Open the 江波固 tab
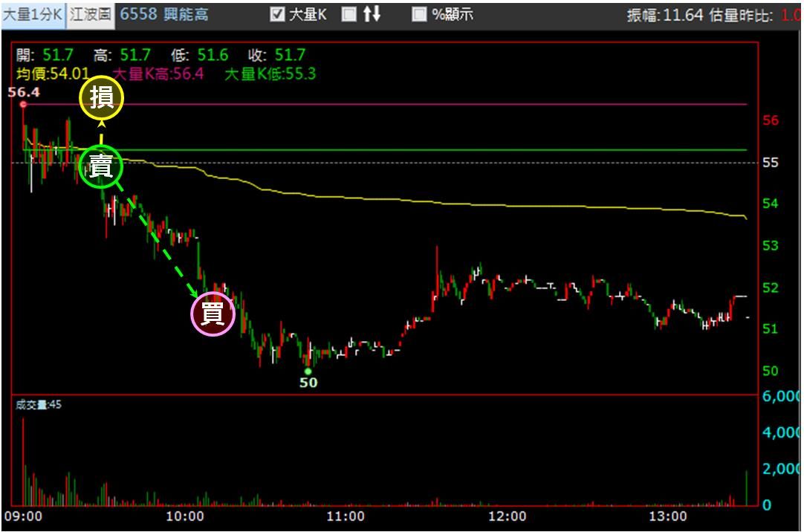This screenshot has height=532, width=804. tap(90, 14)
